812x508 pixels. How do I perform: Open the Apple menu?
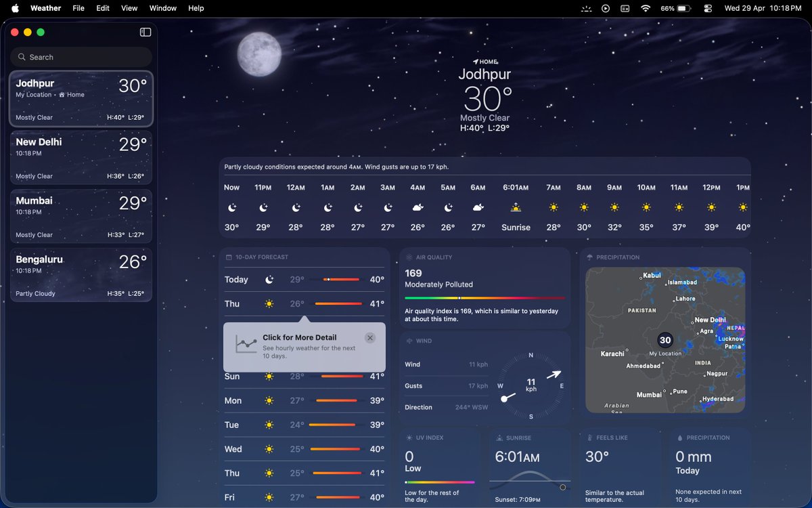(x=15, y=8)
